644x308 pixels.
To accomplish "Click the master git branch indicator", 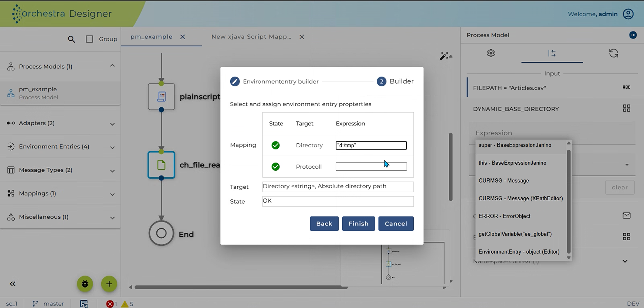I will pos(48,304).
